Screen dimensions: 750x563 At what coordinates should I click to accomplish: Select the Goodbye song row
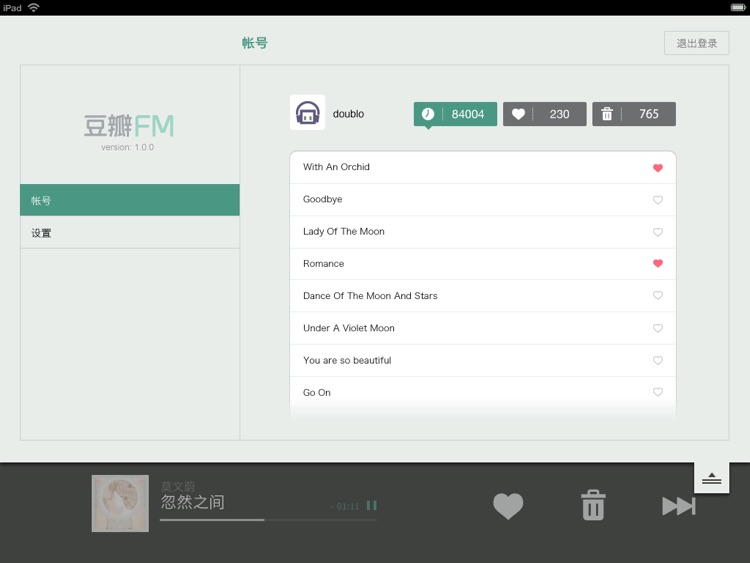[x=483, y=199]
